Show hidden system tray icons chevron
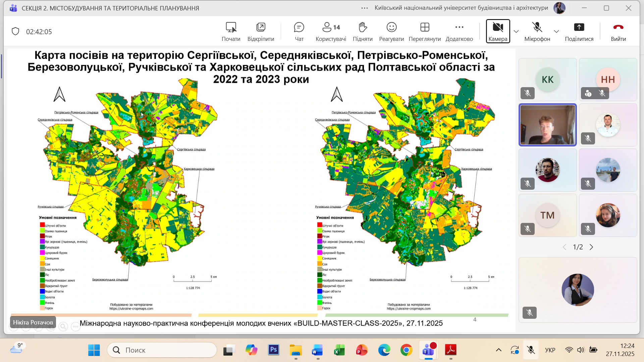 click(499, 350)
